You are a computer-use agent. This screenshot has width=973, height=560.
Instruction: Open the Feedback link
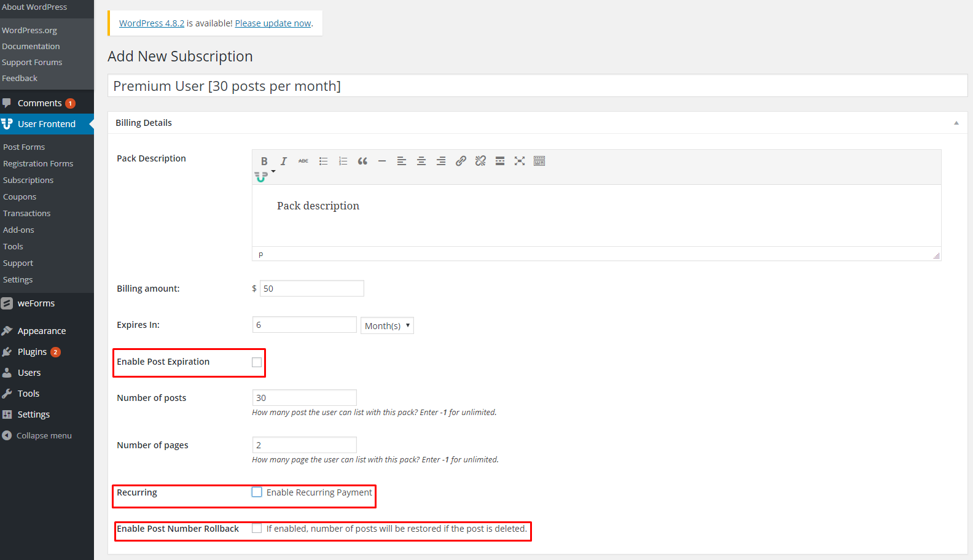[20, 79]
